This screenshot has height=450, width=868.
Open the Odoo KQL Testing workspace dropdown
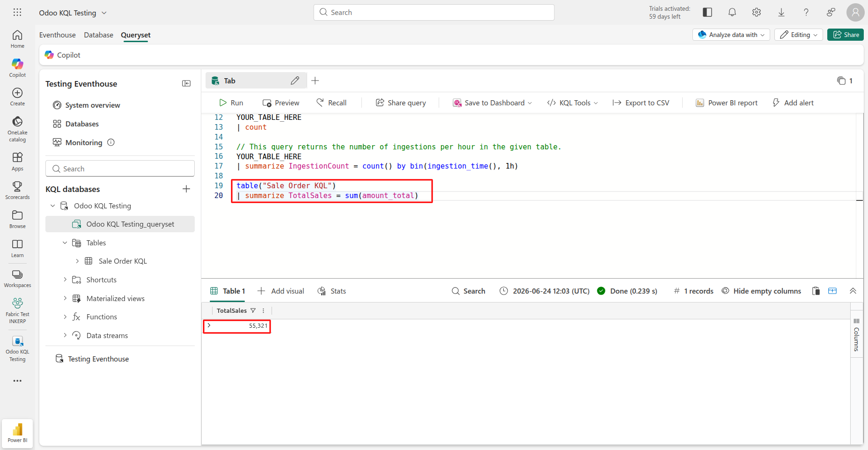pyautogui.click(x=73, y=13)
